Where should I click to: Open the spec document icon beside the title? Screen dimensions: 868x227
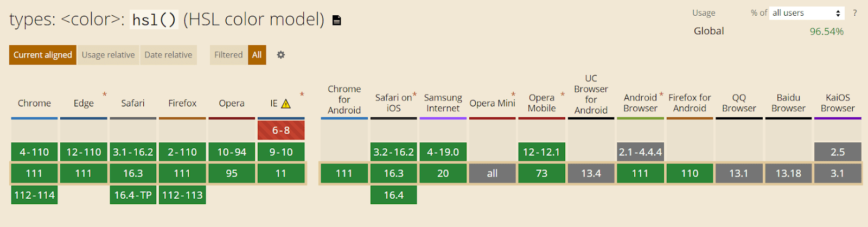click(337, 21)
